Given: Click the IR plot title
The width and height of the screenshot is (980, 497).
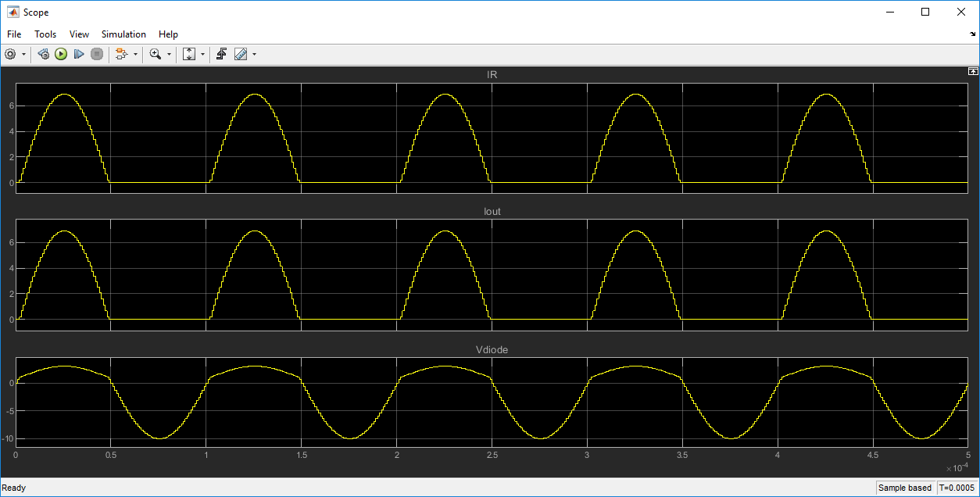Looking at the screenshot, I should coord(492,75).
